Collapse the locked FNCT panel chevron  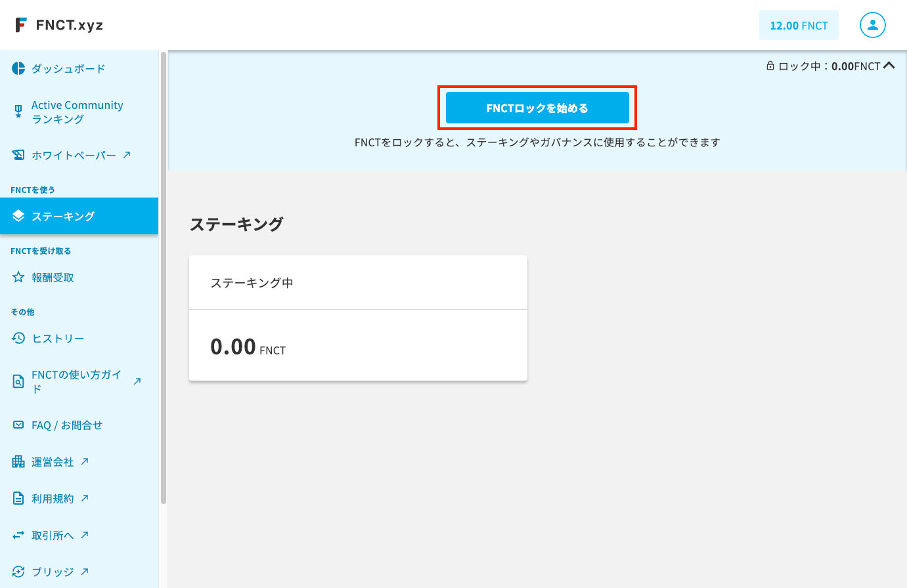point(889,66)
